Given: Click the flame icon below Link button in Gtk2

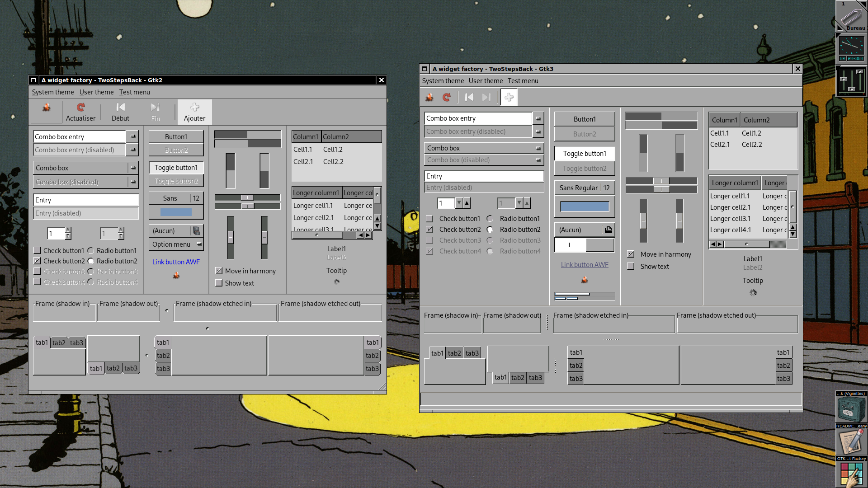Looking at the screenshot, I should point(176,275).
